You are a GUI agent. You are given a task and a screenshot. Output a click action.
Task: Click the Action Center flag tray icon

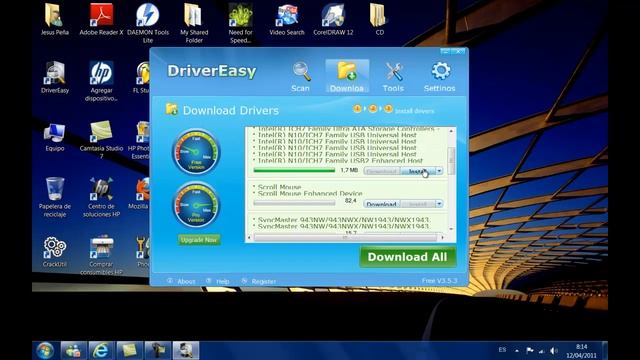[530, 350]
